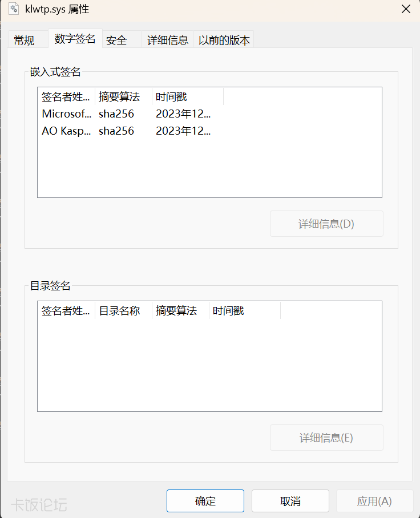
Task: Sort by the 签名者姓名 column header
Action: point(64,96)
